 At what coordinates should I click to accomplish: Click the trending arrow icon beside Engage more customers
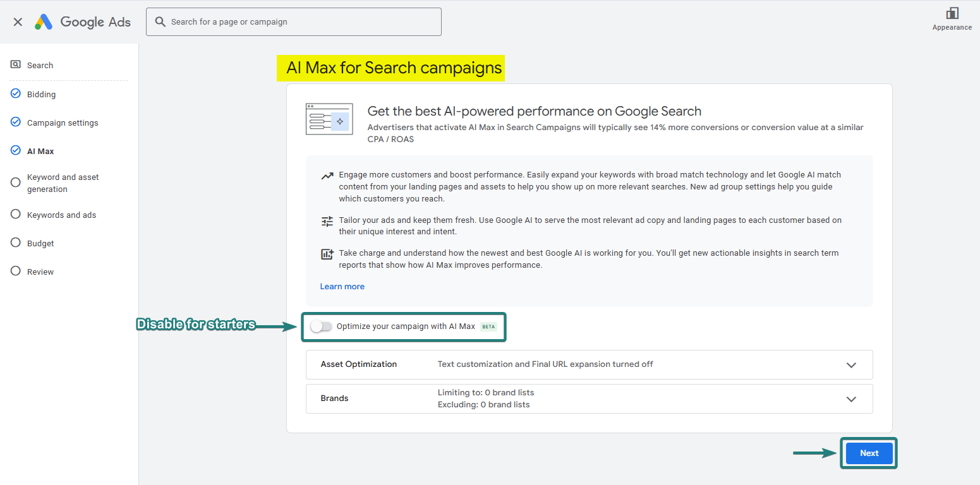[x=327, y=176]
